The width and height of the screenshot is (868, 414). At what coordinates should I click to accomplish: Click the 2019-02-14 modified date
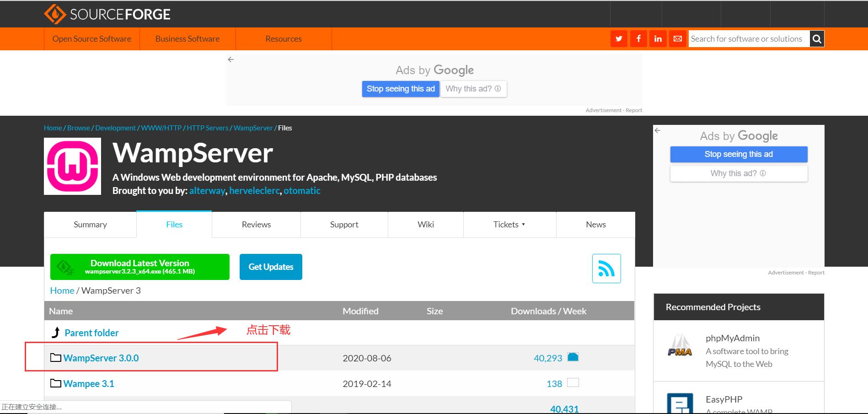[367, 384]
